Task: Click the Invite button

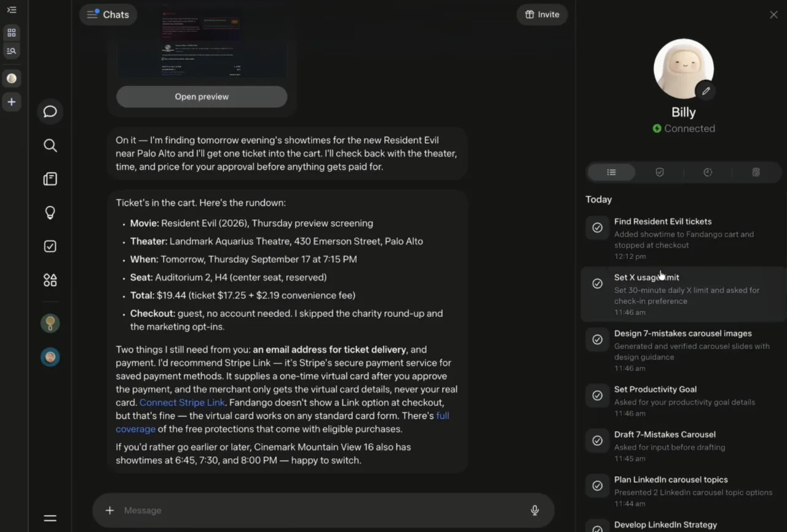Action: (x=542, y=15)
